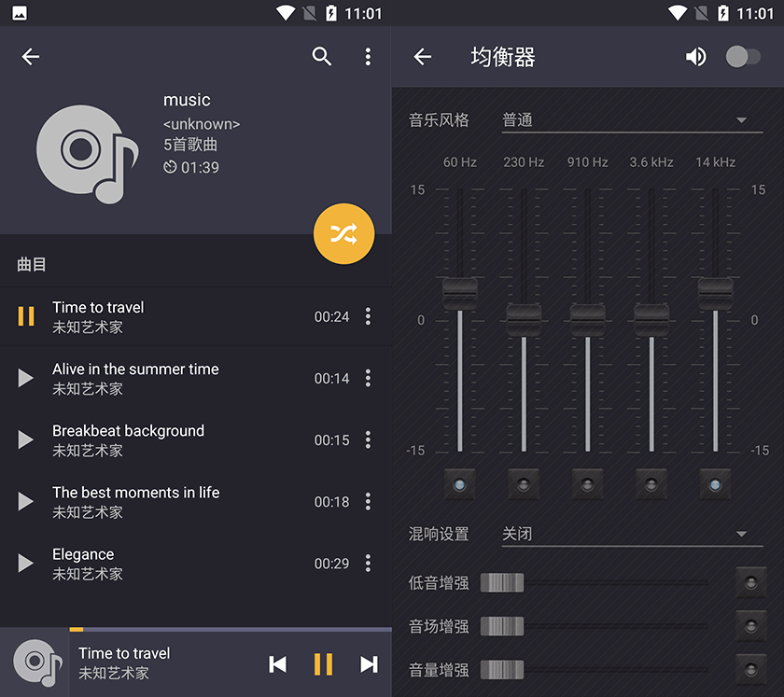
Task: Tap the 00:29 duration of Elegance
Action: [x=331, y=564]
